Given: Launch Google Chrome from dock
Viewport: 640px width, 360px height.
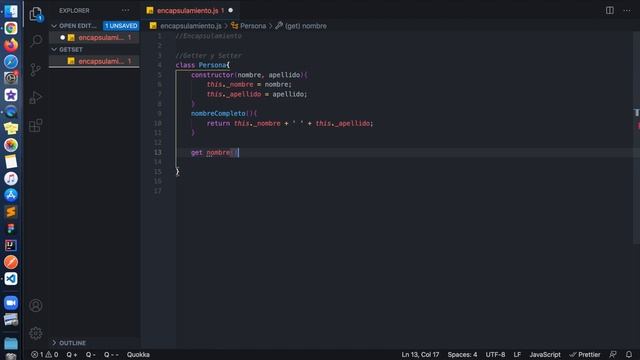Looking at the screenshot, I should coord(11,28).
